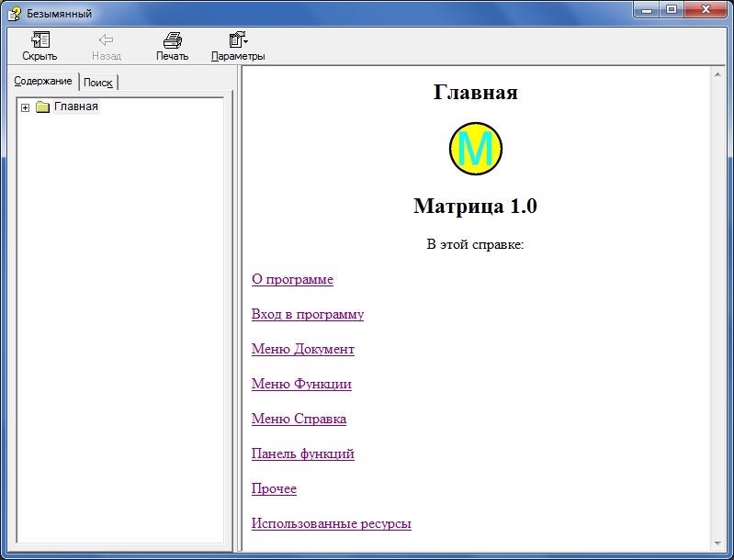Open the Параметры options toolbar icon
This screenshot has width=734, height=560.
[x=238, y=39]
